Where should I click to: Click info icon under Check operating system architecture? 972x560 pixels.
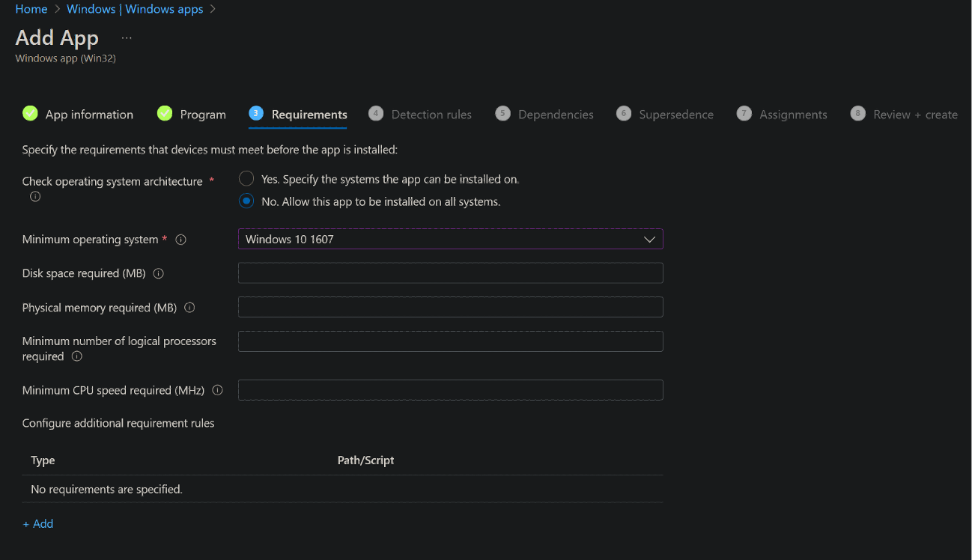[x=34, y=197]
